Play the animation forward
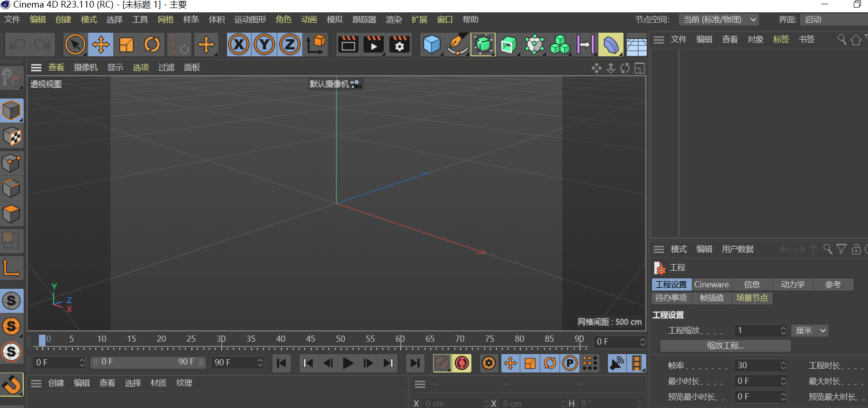The width and height of the screenshot is (868, 408). pyautogui.click(x=348, y=363)
